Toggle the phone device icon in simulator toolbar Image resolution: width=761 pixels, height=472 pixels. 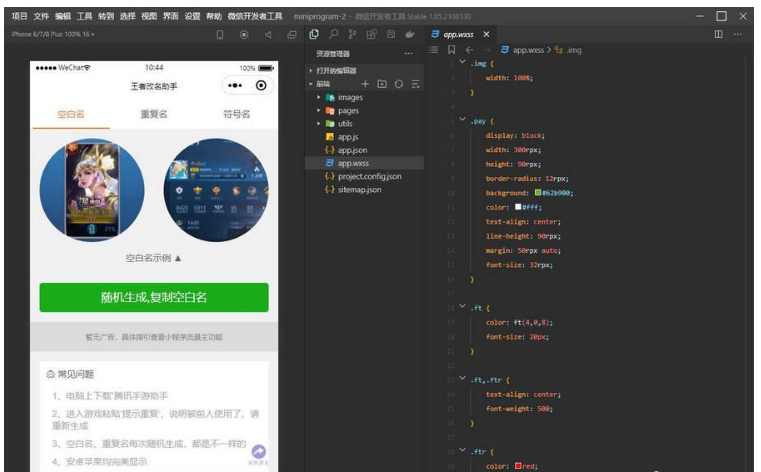[x=220, y=34]
